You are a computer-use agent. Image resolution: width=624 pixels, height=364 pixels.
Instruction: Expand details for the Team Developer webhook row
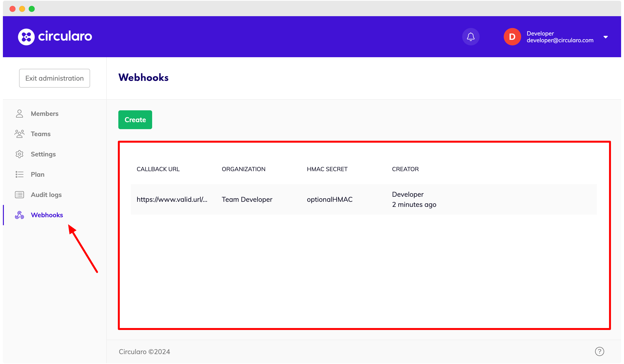(x=247, y=199)
